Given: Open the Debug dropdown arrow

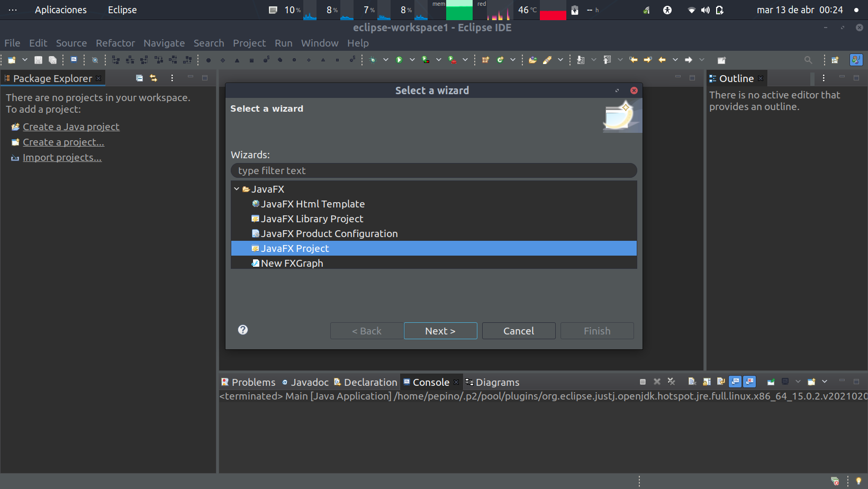Looking at the screenshot, I should [x=386, y=60].
